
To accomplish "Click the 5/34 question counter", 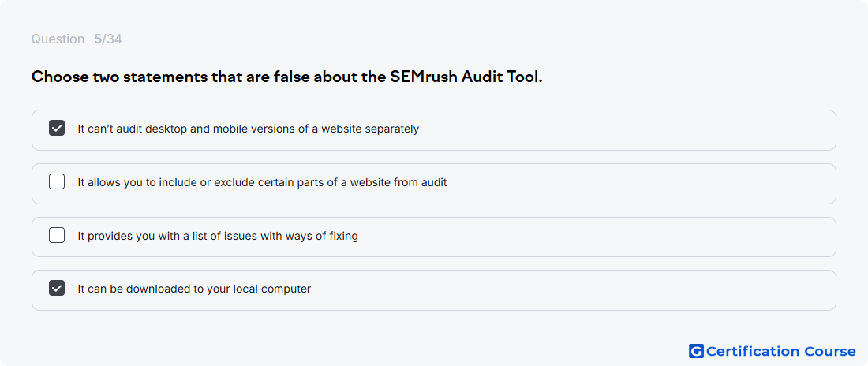I will point(108,39).
